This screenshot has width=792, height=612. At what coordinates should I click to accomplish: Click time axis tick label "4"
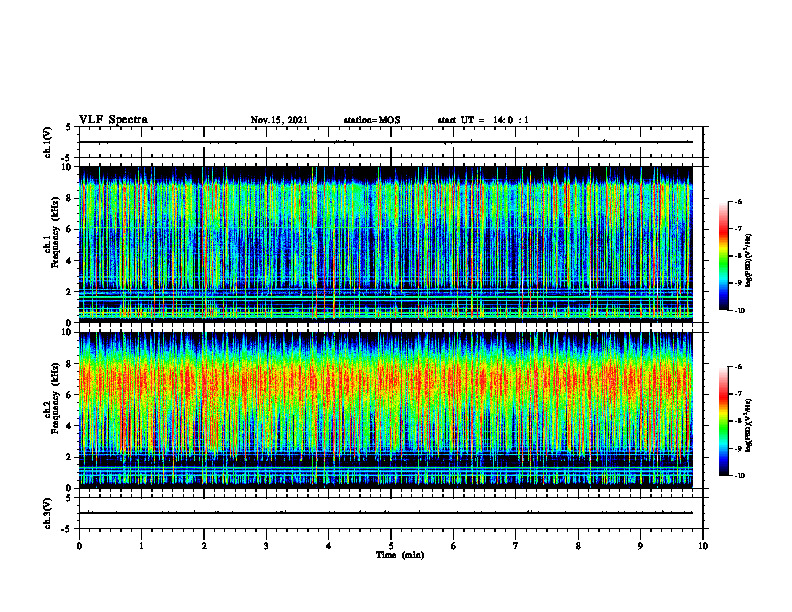click(329, 546)
